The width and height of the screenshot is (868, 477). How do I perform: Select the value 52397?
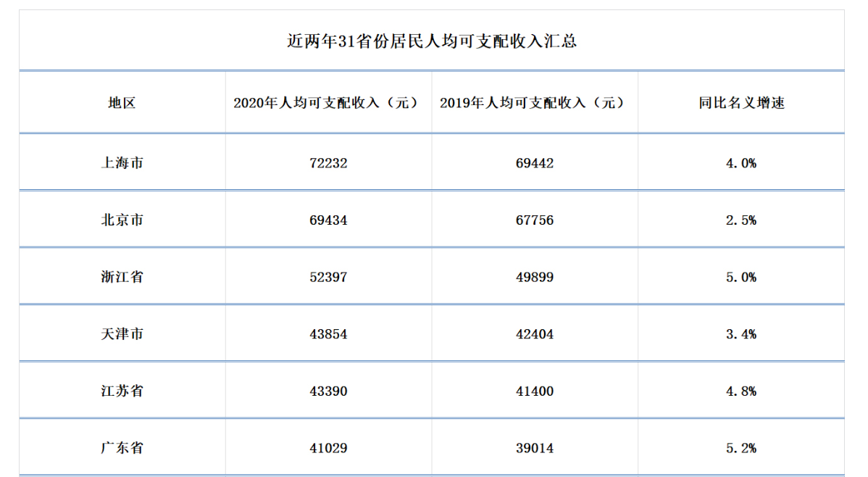click(x=328, y=277)
